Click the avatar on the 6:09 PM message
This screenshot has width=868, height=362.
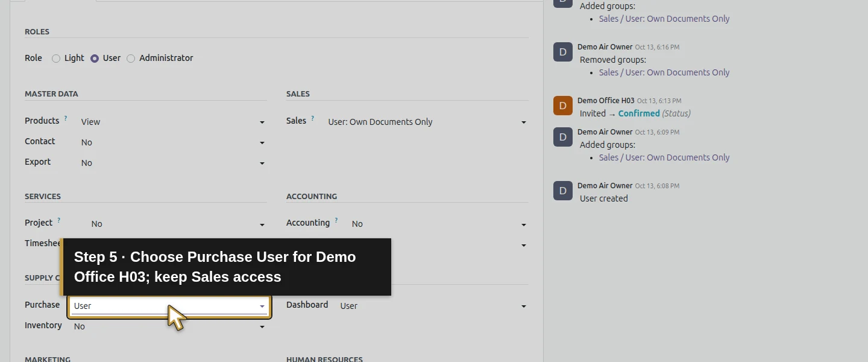pyautogui.click(x=563, y=137)
